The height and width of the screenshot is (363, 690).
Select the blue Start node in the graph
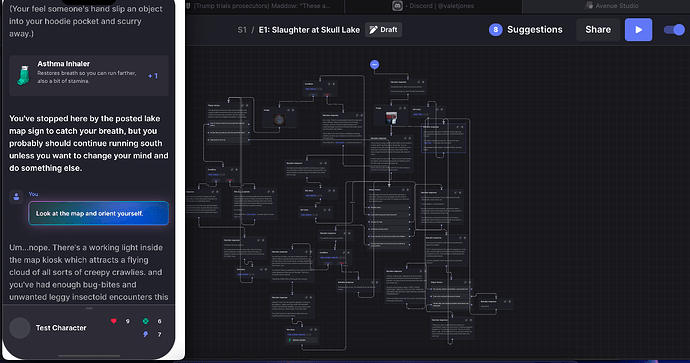[374, 65]
